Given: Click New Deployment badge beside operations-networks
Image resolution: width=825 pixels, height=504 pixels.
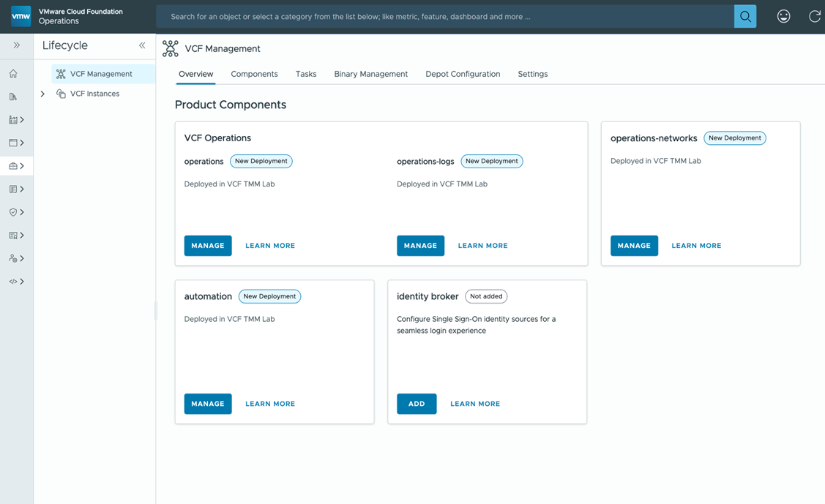Looking at the screenshot, I should tap(734, 138).
